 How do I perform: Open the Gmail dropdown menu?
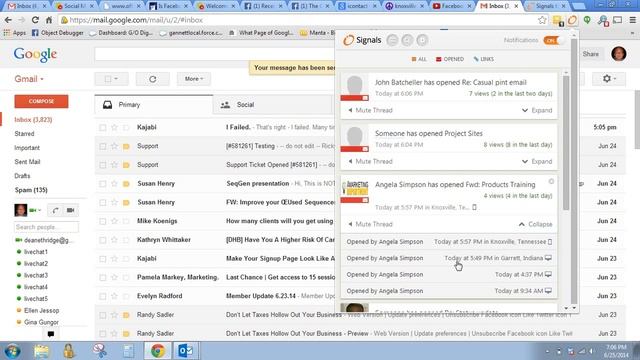pyautogui.click(x=29, y=79)
